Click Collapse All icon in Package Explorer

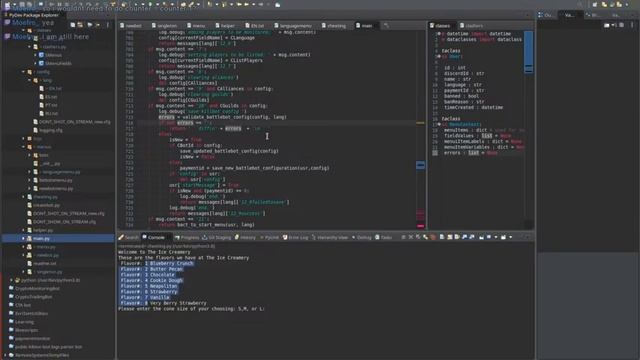[x=73, y=25]
